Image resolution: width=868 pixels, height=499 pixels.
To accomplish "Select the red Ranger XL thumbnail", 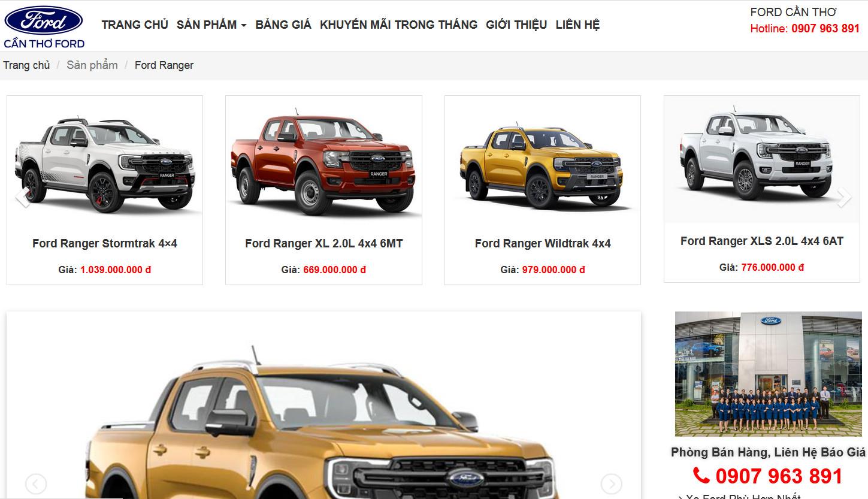I will click(x=323, y=163).
